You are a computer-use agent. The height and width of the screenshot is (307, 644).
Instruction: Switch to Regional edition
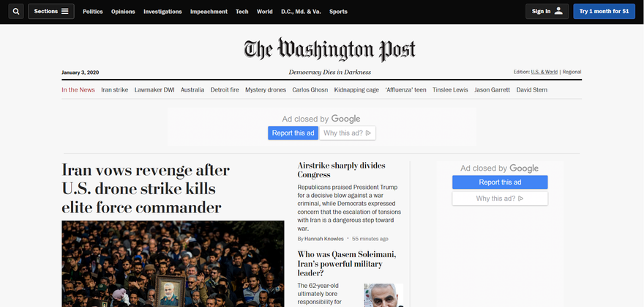(x=572, y=72)
